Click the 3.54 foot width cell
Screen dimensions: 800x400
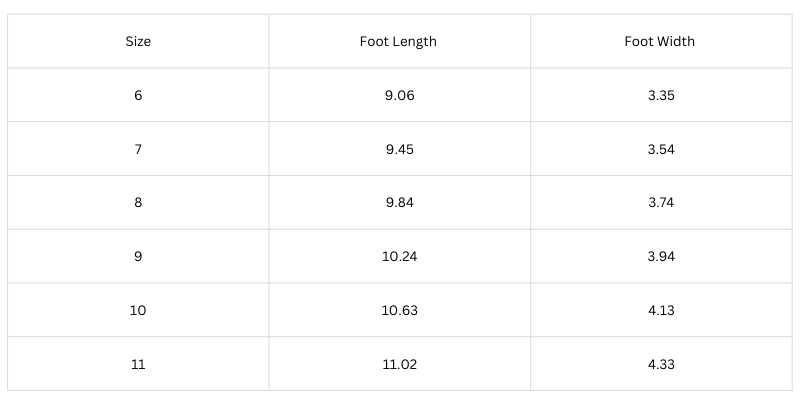[660, 150]
